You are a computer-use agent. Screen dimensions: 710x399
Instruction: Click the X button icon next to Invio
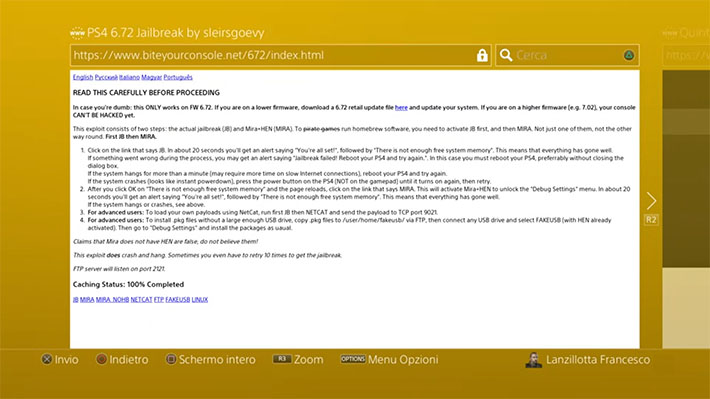[47, 360]
